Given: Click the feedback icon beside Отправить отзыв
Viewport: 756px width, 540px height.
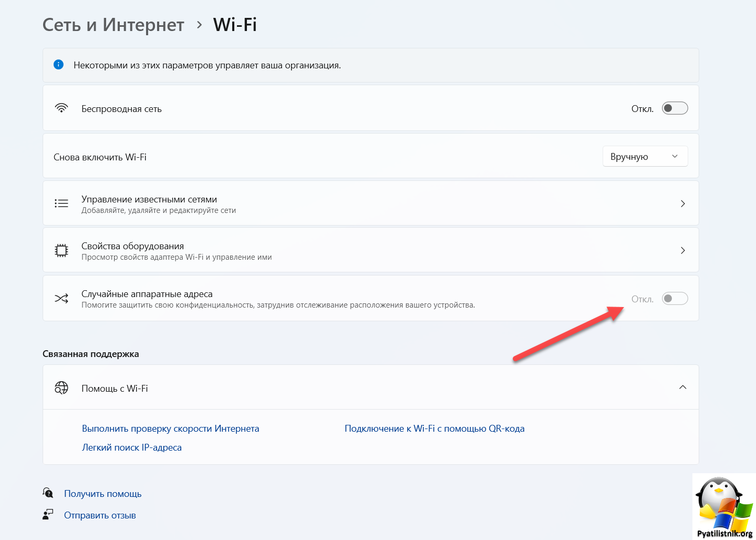Looking at the screenshot, I should (x=48, y=514).
